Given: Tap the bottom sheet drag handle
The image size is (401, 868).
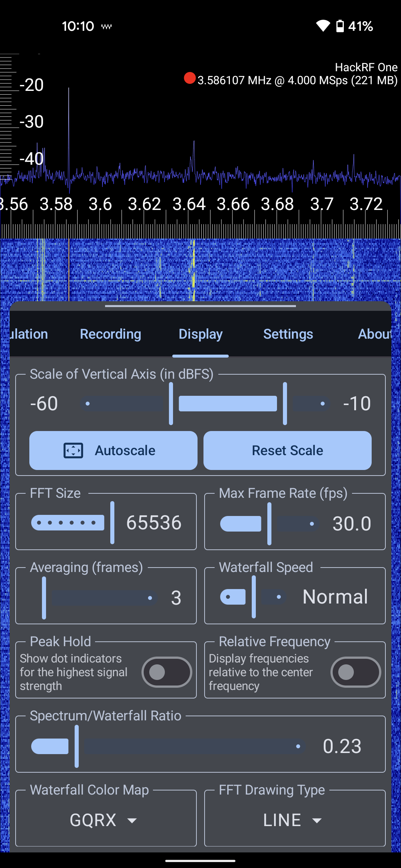Looking at the screenshot, I should coord(200,306).
